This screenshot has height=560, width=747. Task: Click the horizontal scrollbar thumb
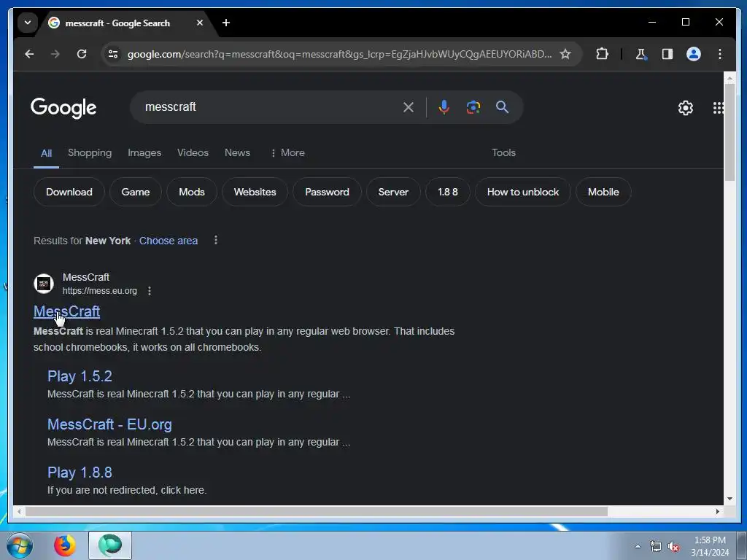pos(317,511)
